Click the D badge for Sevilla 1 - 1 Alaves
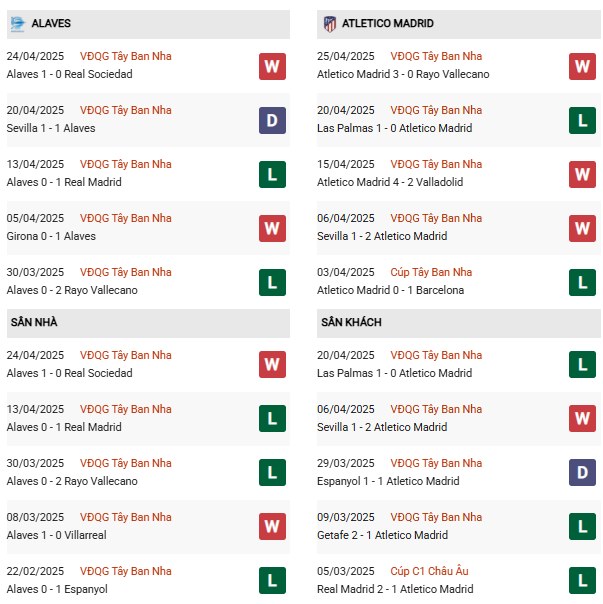 point(272,120)
